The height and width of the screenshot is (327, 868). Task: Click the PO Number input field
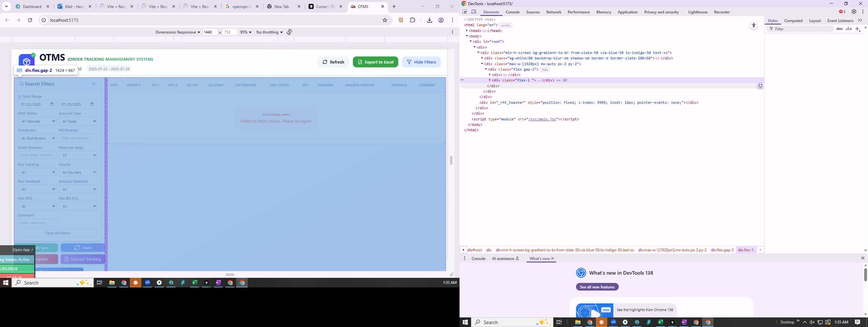(78, 138)
